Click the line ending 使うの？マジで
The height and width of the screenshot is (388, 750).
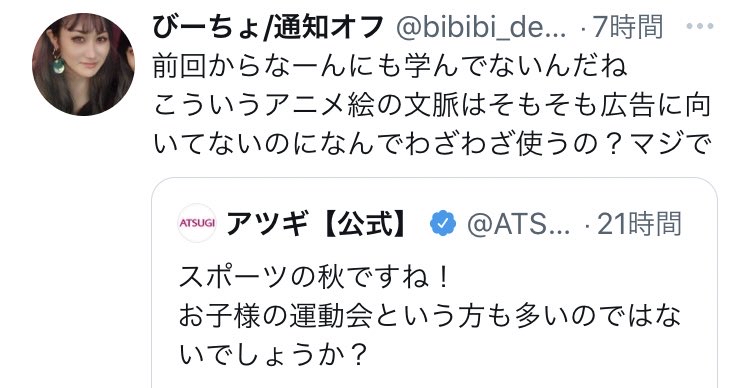(x=430, y=144)
